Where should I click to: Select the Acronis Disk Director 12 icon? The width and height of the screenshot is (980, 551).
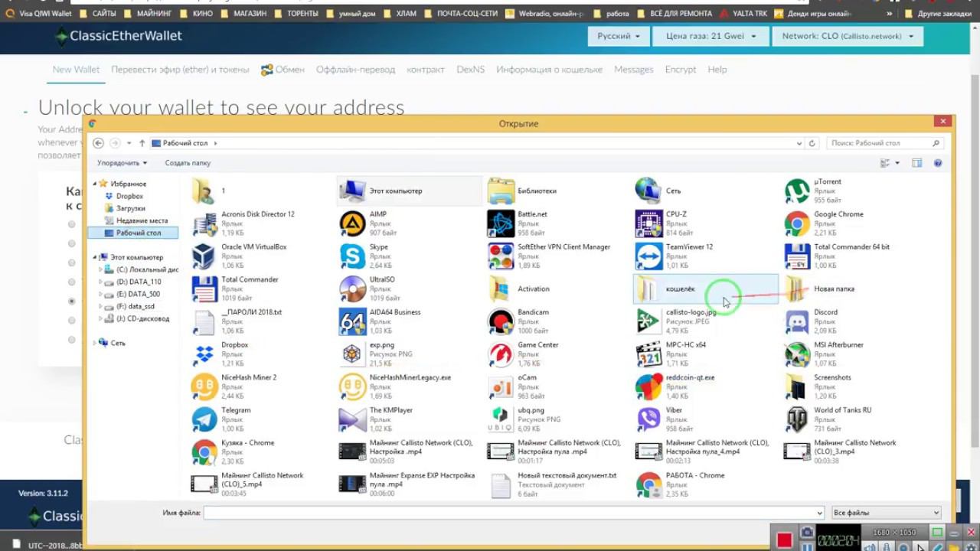(204, 223)
